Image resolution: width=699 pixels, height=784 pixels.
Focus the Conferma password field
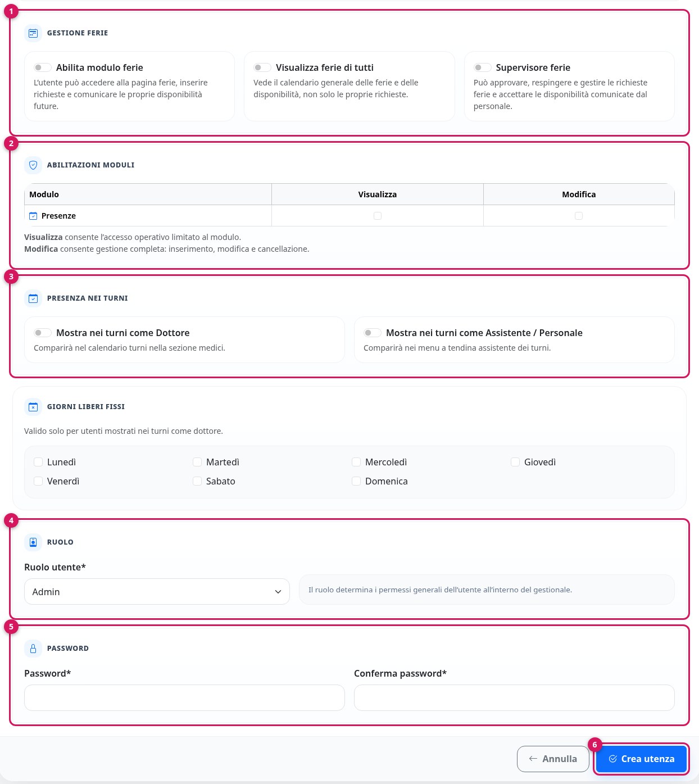(514, 697)
